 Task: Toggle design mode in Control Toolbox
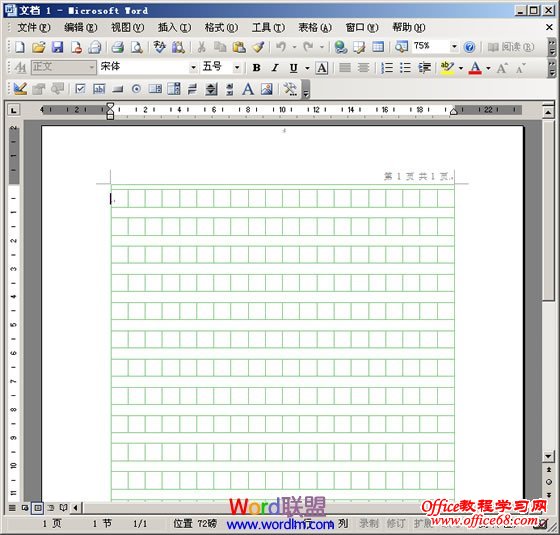click(x=20, y=89)
